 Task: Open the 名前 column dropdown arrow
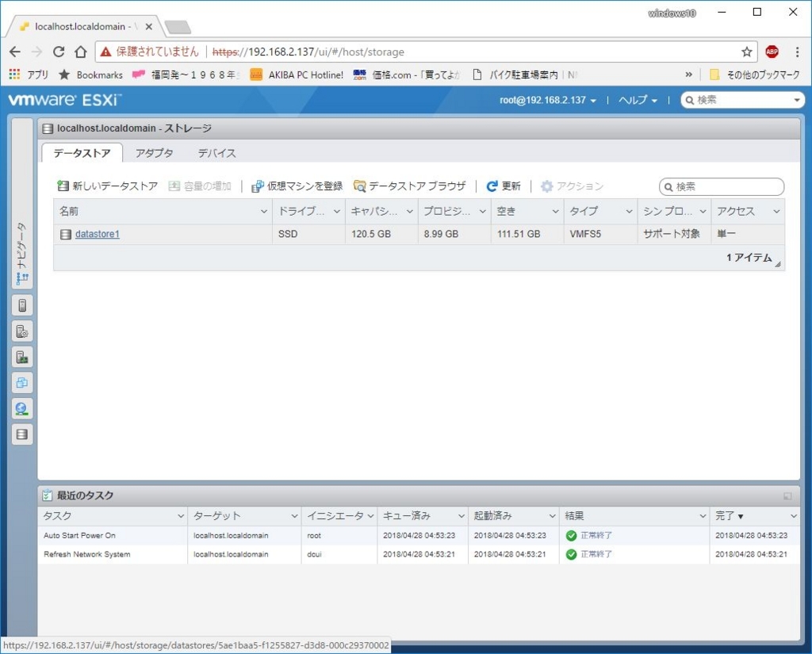[x=263, y=212]
